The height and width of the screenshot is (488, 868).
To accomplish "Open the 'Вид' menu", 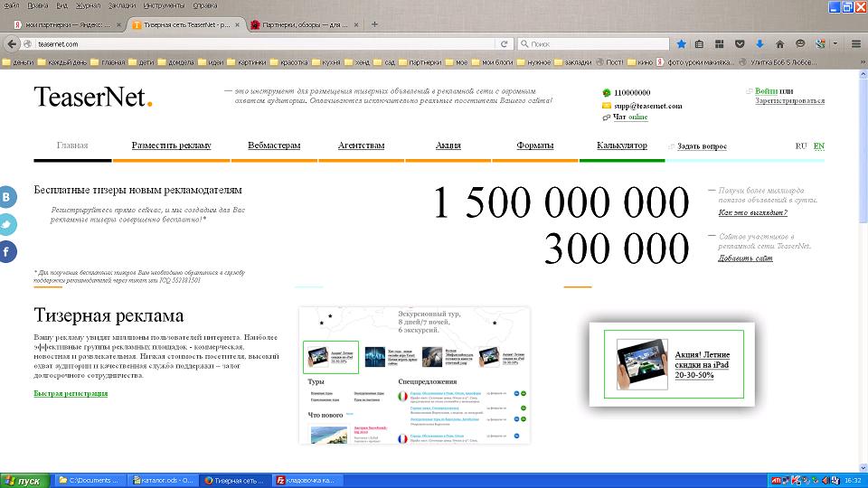I will (x=62, y=5).
